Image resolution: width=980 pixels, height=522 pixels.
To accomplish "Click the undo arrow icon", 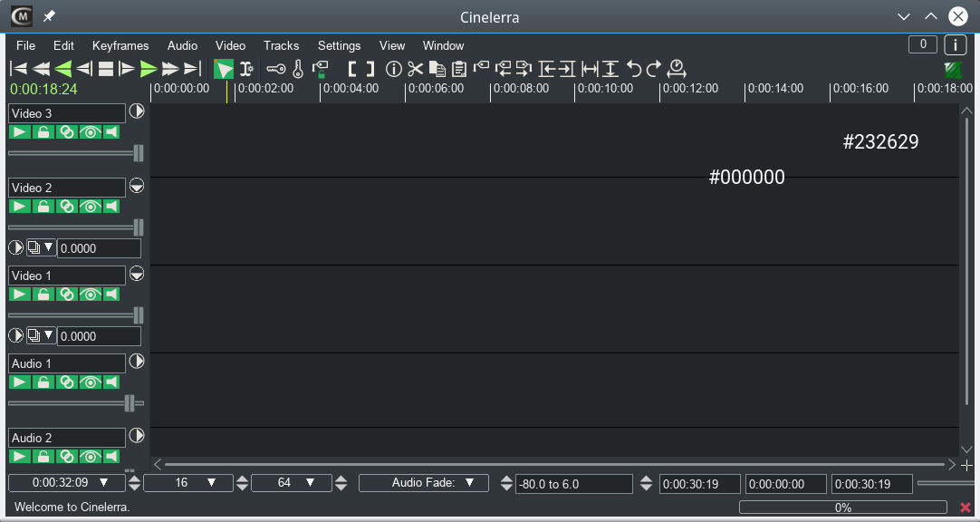I will pyautogui.click(x=634, y=69).
